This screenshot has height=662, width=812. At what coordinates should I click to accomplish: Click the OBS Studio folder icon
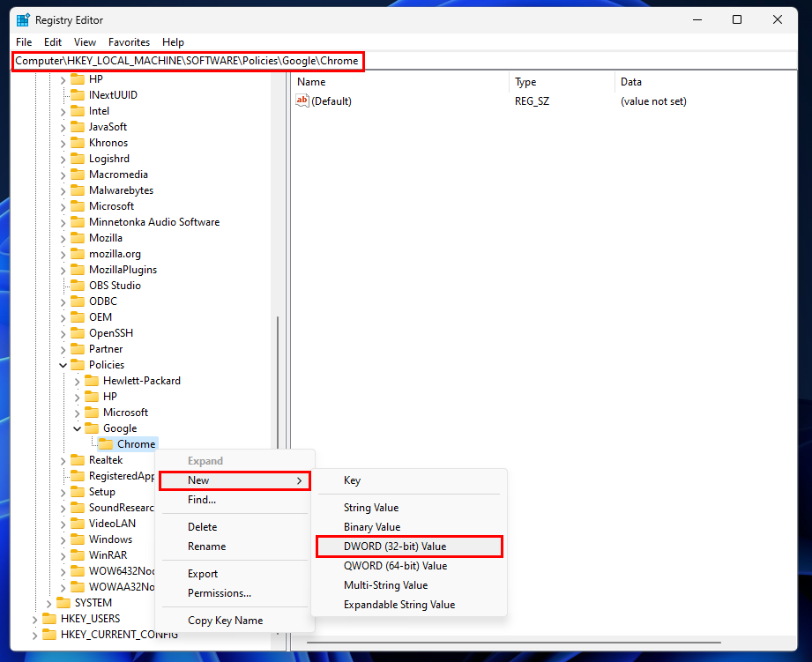tap(78, 286)
